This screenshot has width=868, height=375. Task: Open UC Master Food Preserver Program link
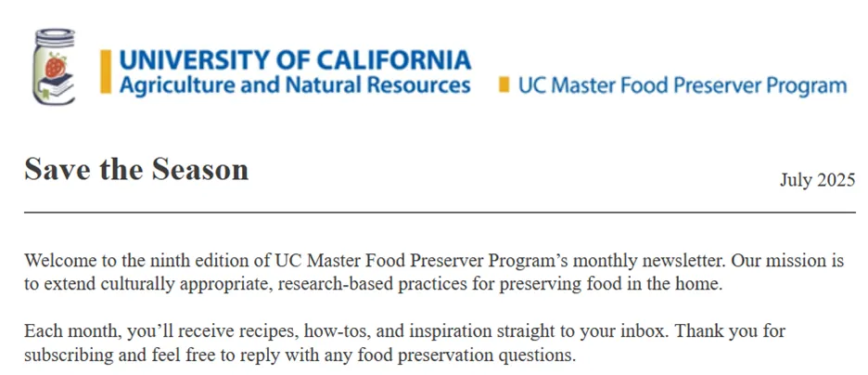pyautogui.click(x=683, y=85)
